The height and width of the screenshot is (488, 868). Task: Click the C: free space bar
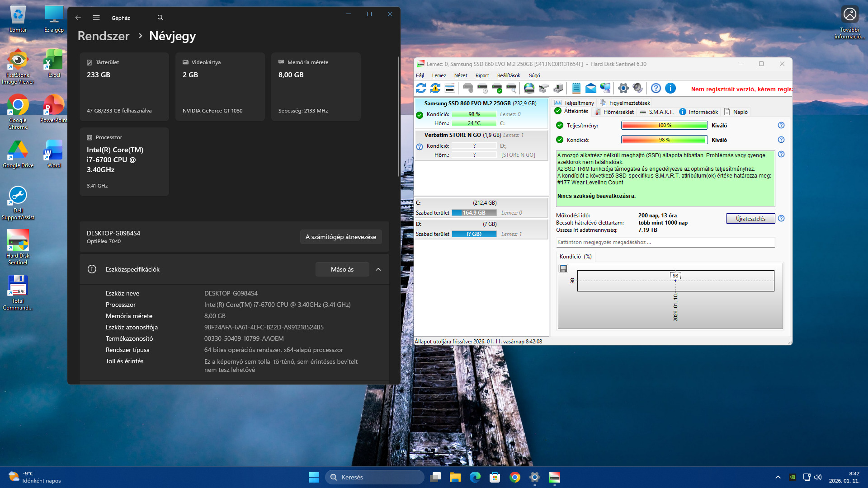[x=474, y=213]
